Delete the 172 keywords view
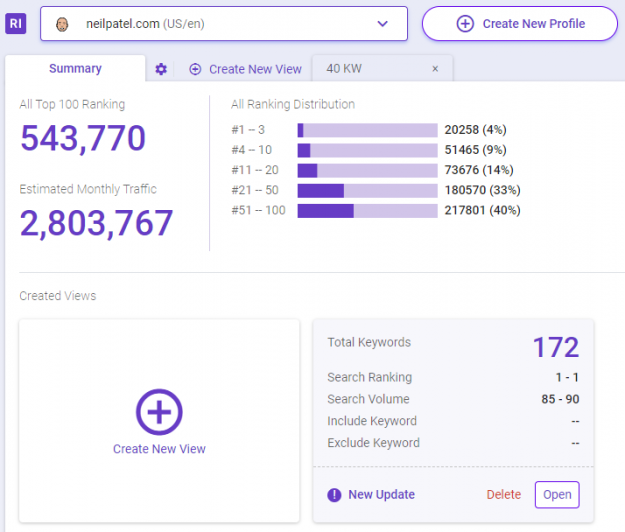 click(503, 495)
